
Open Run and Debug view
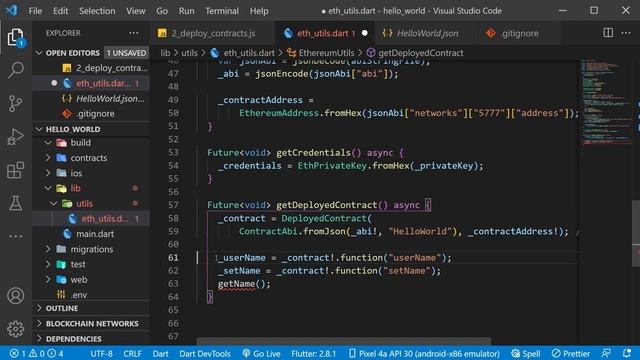point(16,137)
